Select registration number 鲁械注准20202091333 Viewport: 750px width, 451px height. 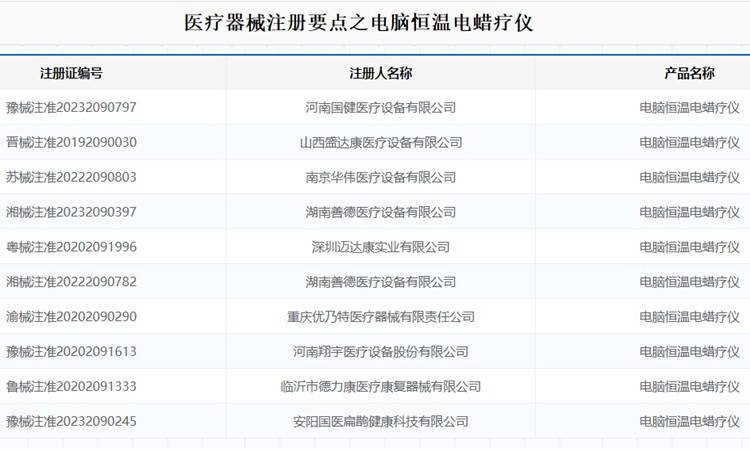click(x=71, y=386)
